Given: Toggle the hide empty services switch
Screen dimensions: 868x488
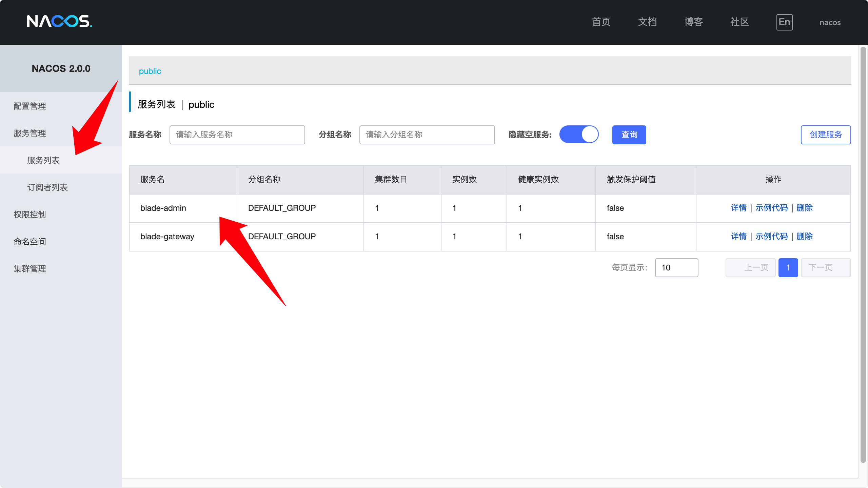Looking at the screenshot, I should coord(579,135).
